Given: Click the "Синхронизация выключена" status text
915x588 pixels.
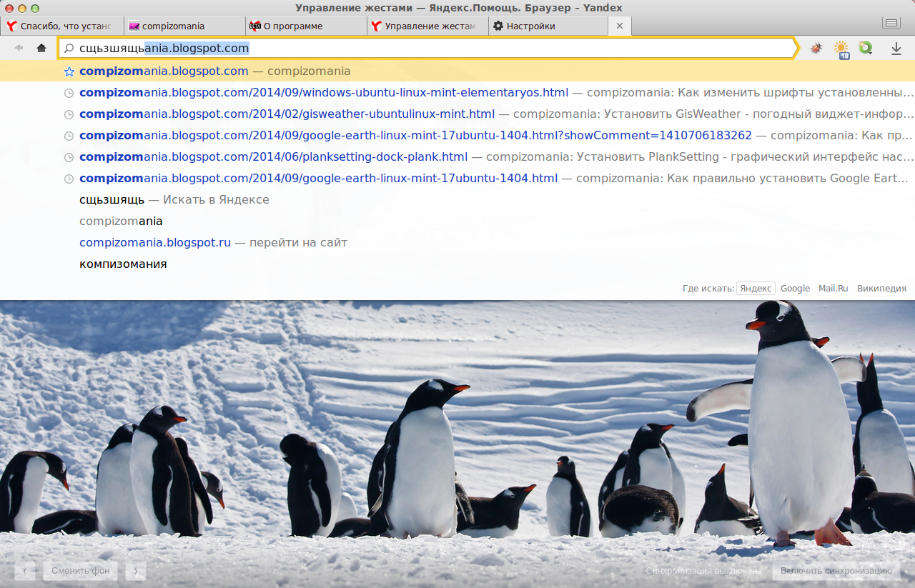Looking at the screenshot, I should tap(703, 571).
